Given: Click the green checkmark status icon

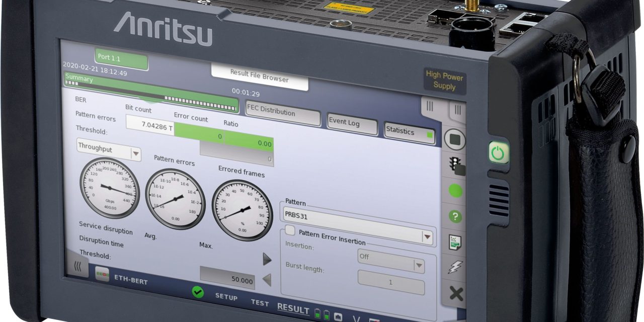Looking at the screenshot, I should coord(198,293).
